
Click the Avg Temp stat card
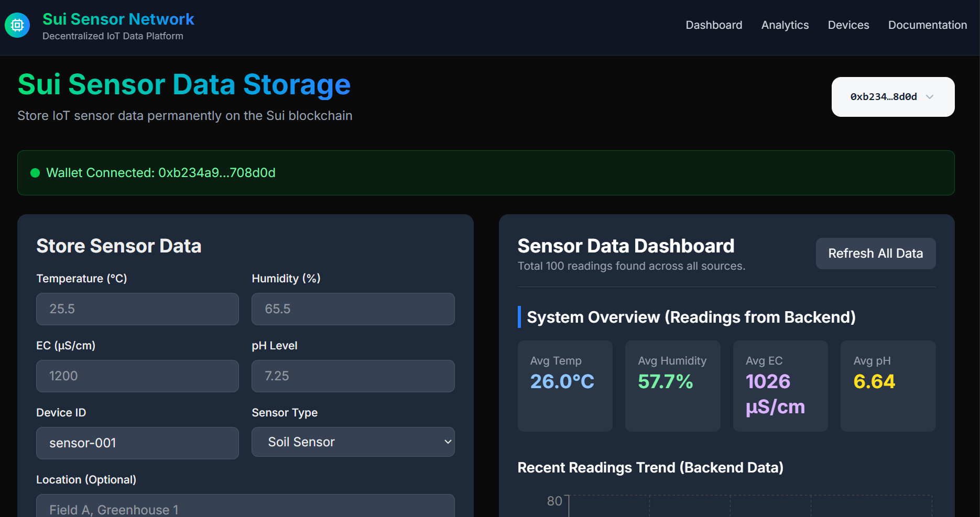564,386
